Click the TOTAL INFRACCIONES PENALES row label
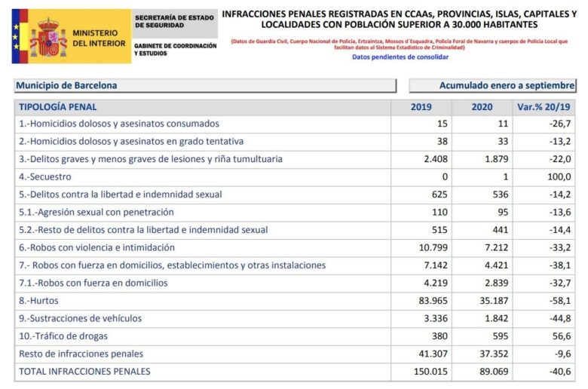Screen dimensions: 588x389 84,372
